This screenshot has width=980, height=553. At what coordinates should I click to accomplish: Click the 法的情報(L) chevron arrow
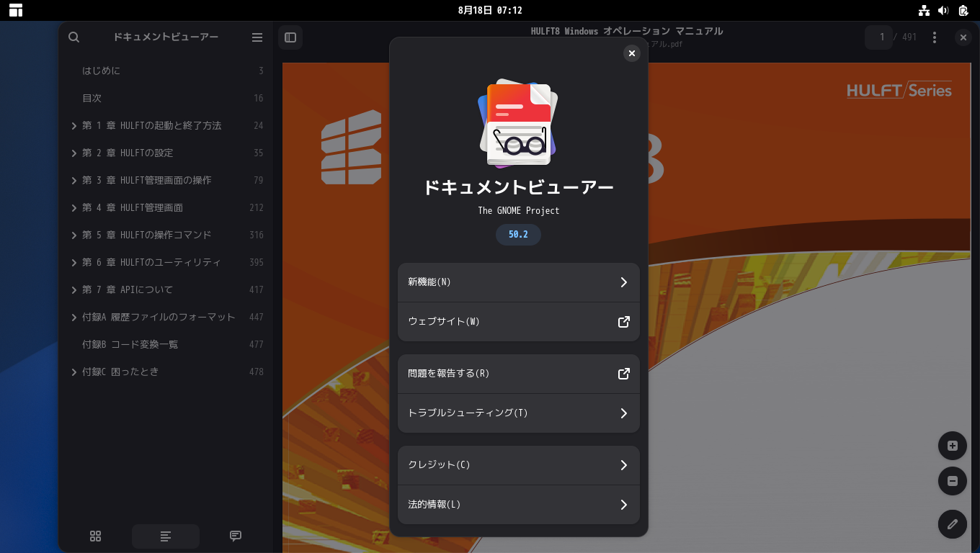[624, 505]
